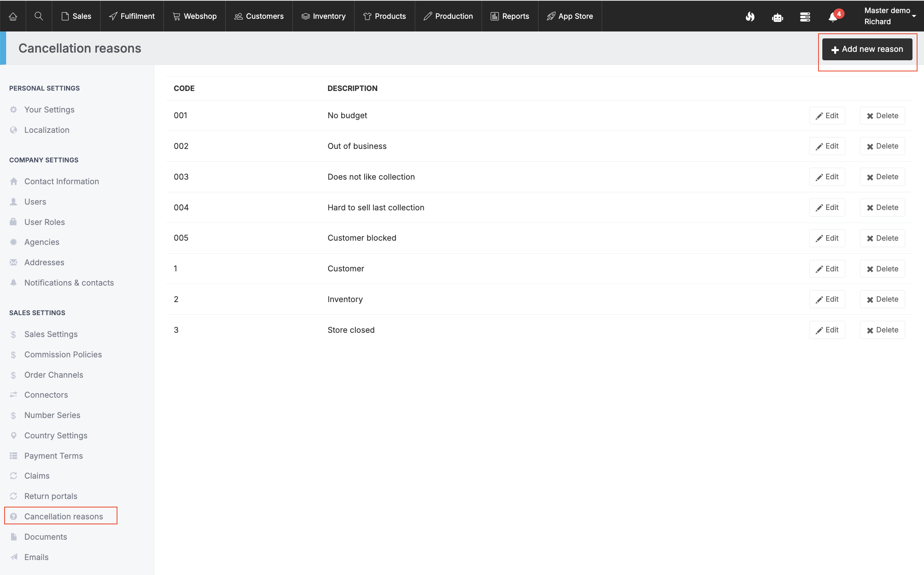
Task: Click the Your Settings gear icon
Action: tap(14, 110)
